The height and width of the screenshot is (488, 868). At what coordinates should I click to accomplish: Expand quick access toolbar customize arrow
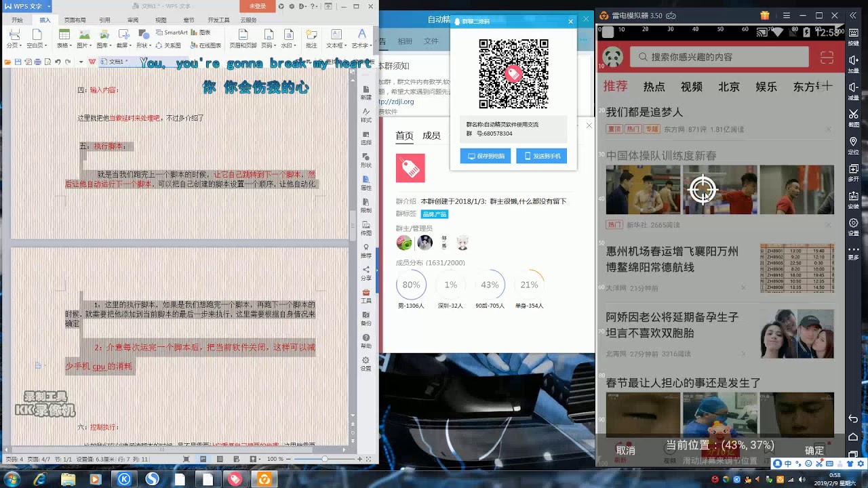point(81,62)
